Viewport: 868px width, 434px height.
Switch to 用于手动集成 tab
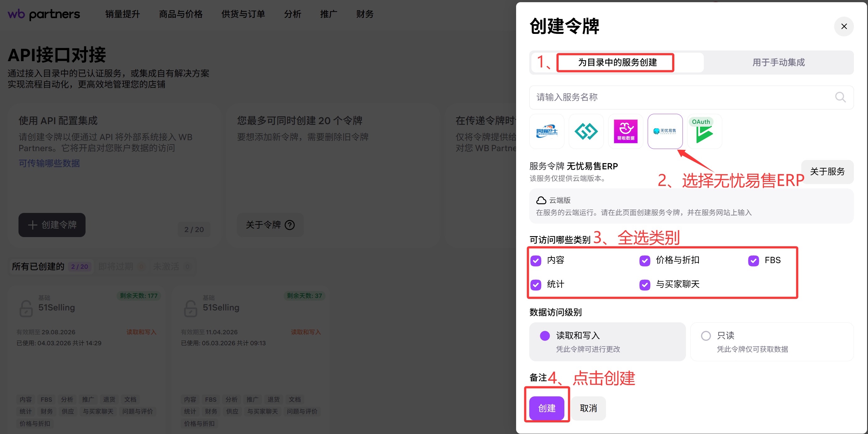(778, 62)
